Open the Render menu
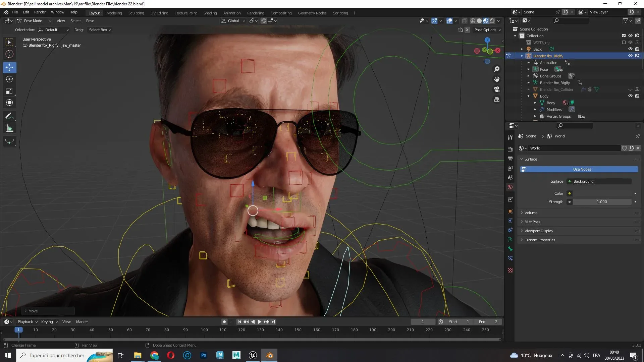 click(x=40, y=12)
